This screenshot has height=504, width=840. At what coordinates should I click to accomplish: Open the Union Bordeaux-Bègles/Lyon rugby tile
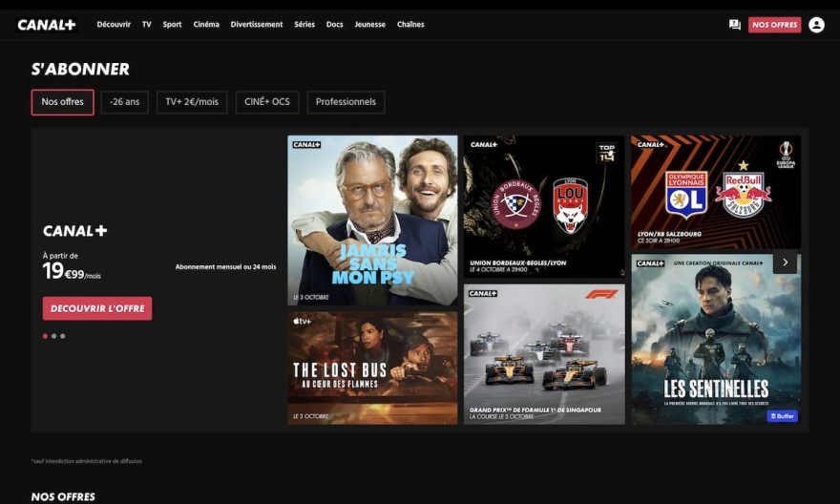coord(544,207)
